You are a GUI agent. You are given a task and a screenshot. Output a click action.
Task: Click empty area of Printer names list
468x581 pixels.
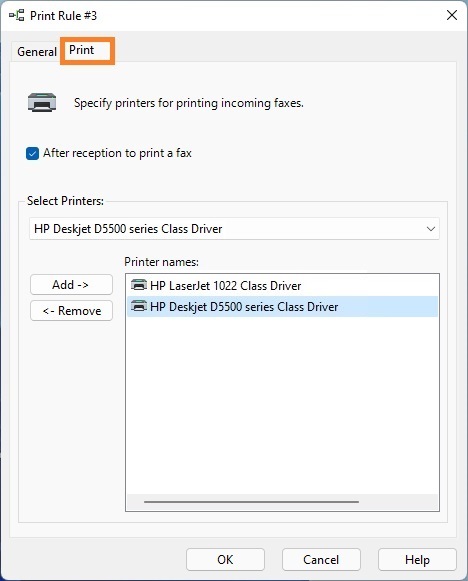point(282,404)
